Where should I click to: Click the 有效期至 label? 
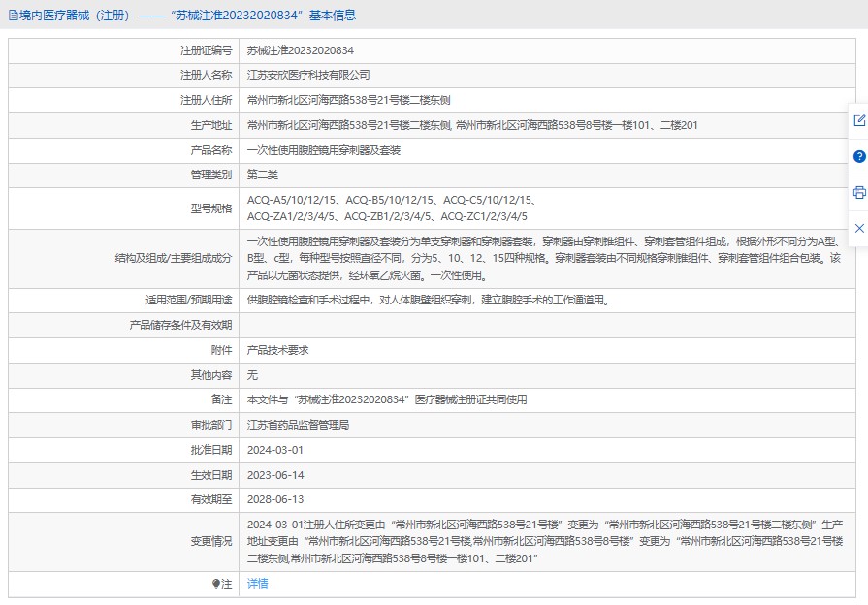[211, 499]
